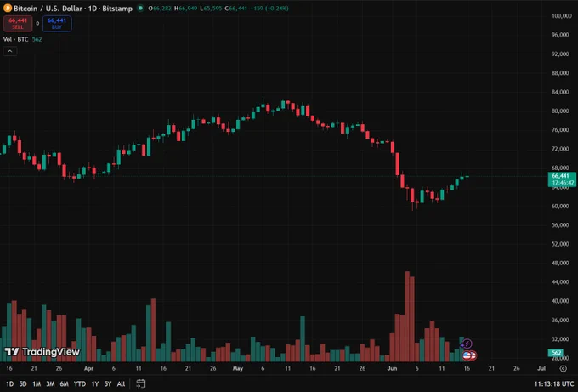Click the low value L65,595

click(211, 9)
